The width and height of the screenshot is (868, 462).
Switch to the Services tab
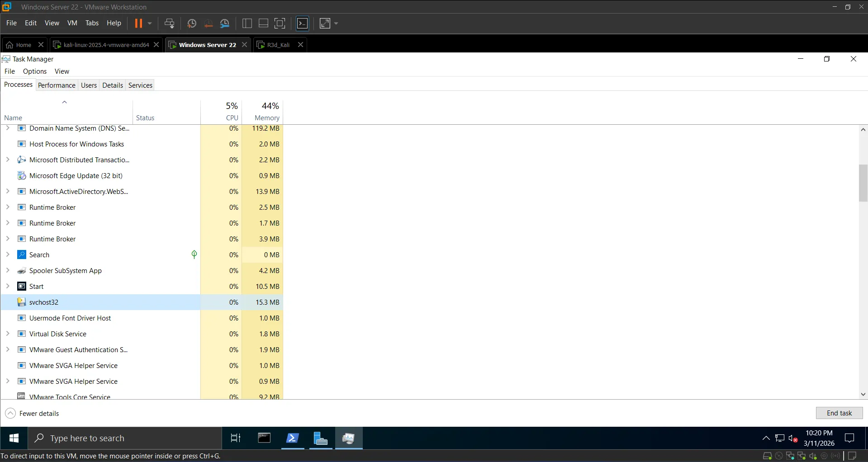coord(140,85)
